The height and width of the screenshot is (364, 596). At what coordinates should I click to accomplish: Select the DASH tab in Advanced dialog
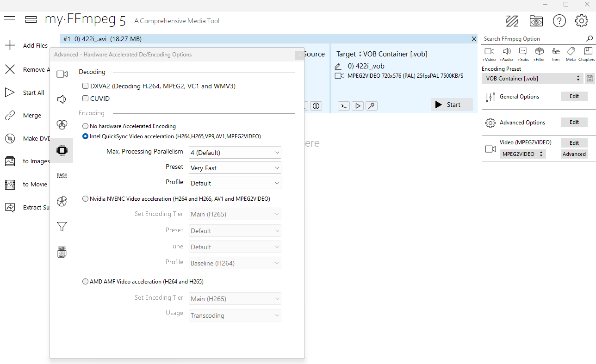(62, 175)
